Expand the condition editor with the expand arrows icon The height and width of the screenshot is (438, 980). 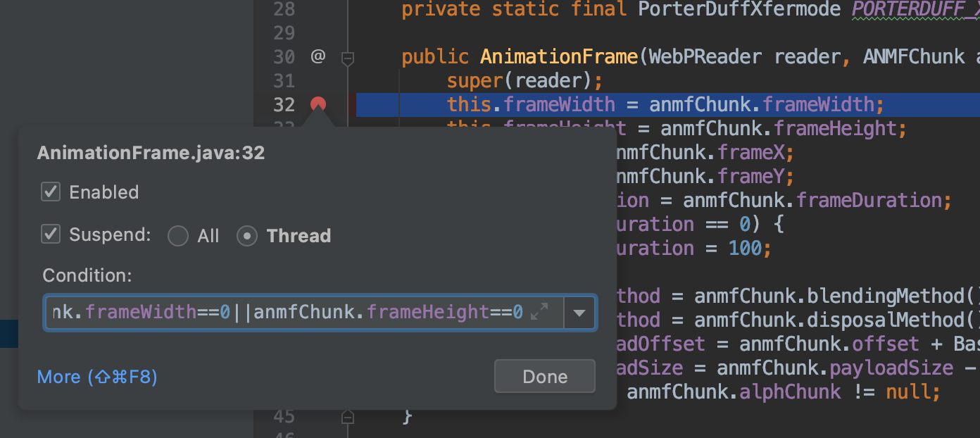coord(539,312)
